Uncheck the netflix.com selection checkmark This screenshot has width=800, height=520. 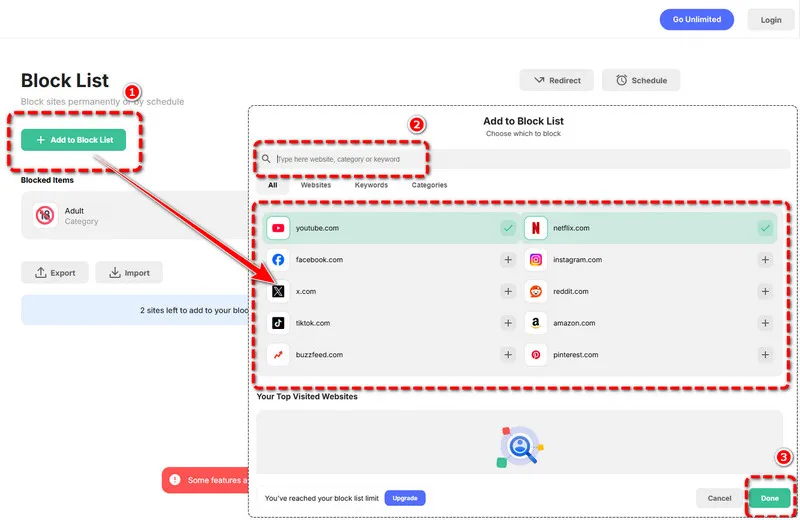point(765,228)
